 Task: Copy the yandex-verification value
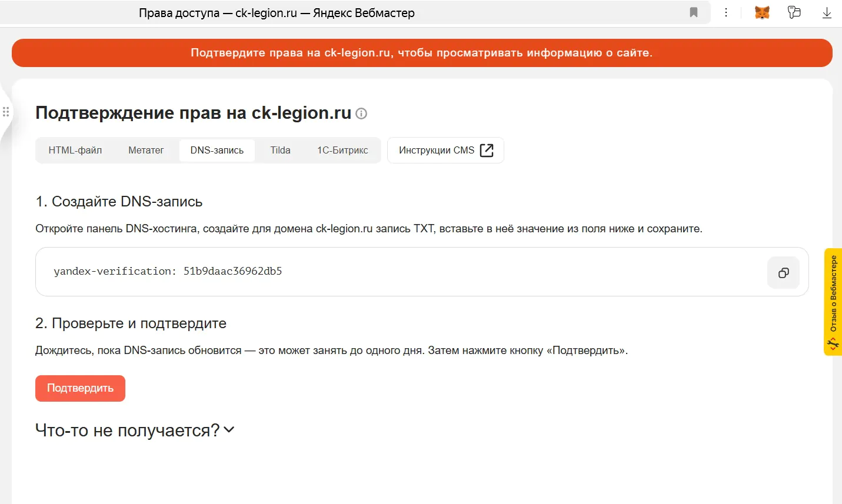783,272
